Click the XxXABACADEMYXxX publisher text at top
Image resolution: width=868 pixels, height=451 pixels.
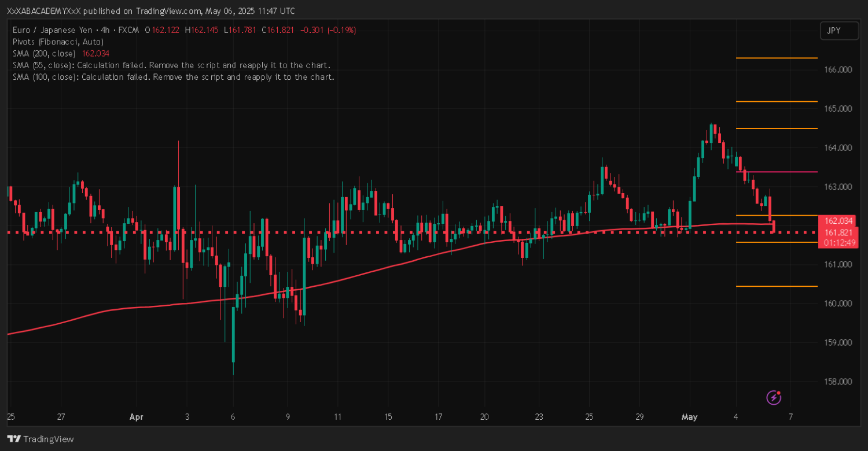[x=41, y=11]
